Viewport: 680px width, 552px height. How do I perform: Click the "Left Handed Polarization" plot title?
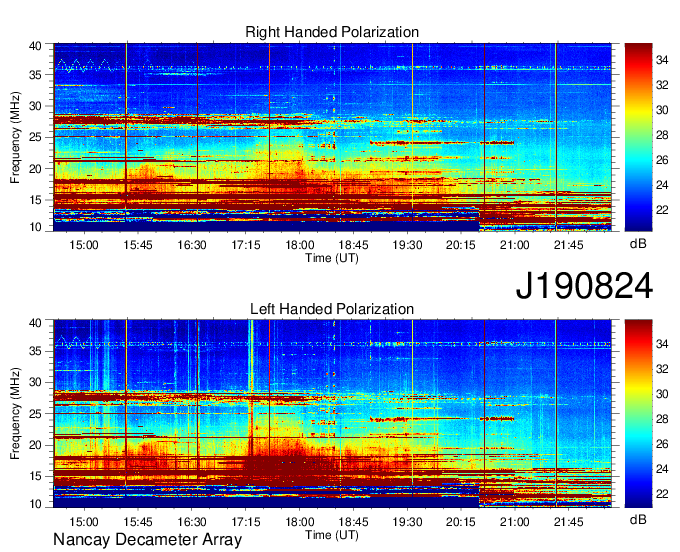pyautogui.click(x=332, y=309)
